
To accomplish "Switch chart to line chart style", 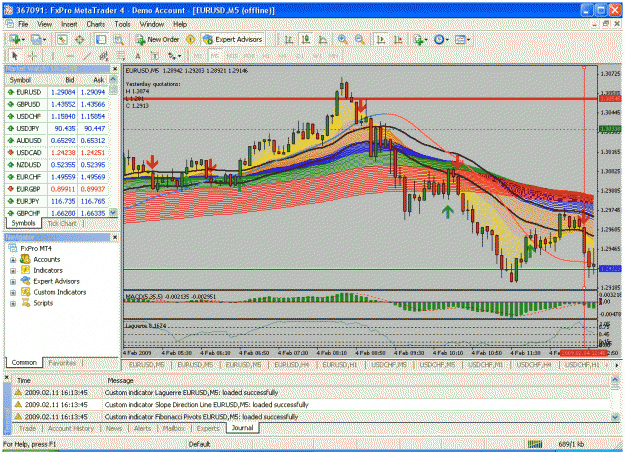I will click(x=323, y=39).
